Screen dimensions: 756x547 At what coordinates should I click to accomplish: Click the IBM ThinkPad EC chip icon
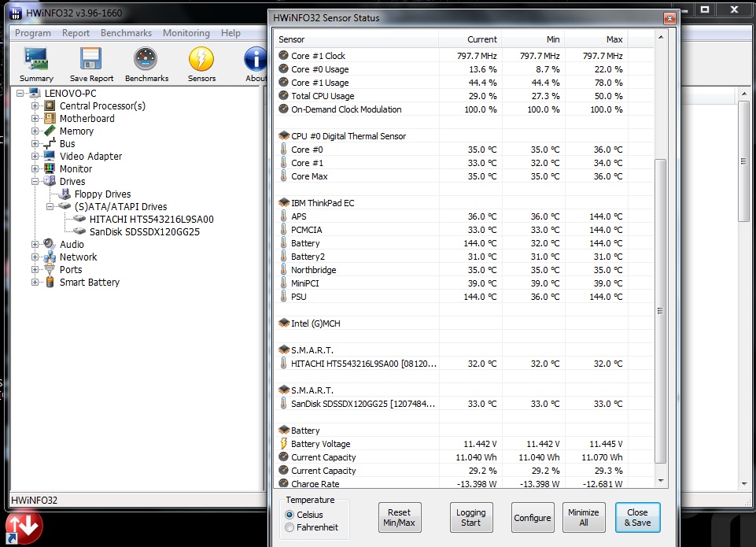click(x=284, y=202)
